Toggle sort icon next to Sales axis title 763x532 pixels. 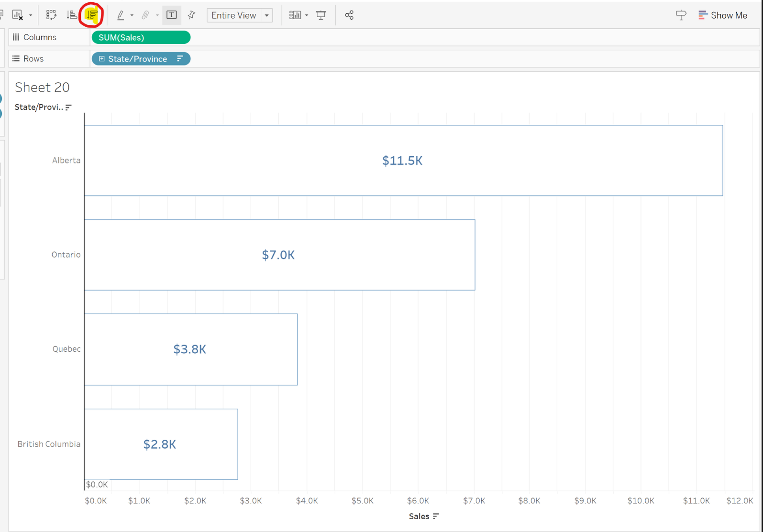coord(436,516)
